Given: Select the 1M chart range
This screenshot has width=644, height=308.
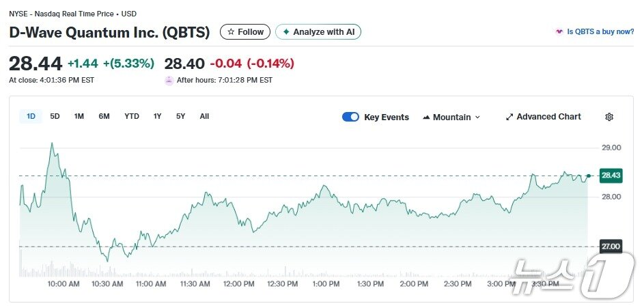Looking at the screenshot, I should [x=79, y=116].
